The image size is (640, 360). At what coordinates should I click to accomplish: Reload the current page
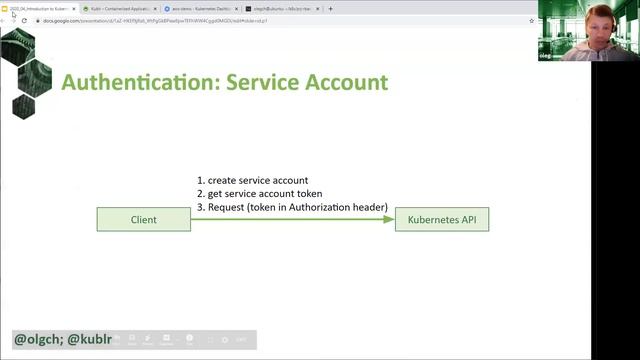click(x=24, y=20)
